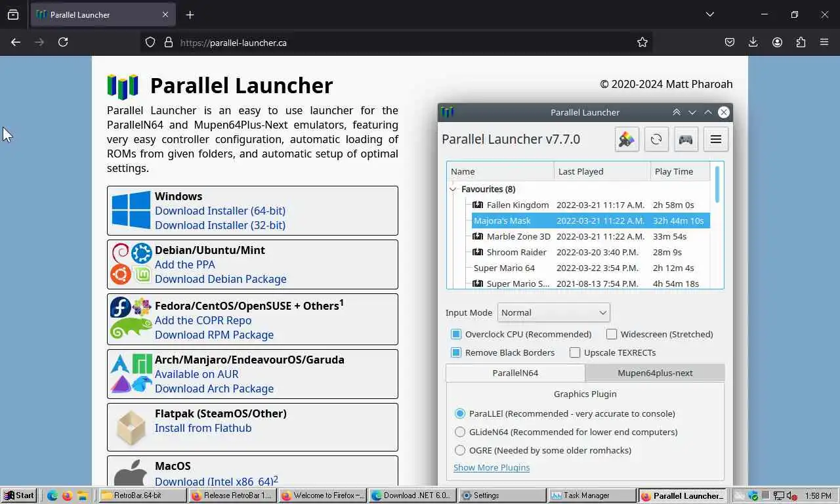Click Download Arch Package link
Viewport: 840px width, 504px height.
(x=214, y=388)
